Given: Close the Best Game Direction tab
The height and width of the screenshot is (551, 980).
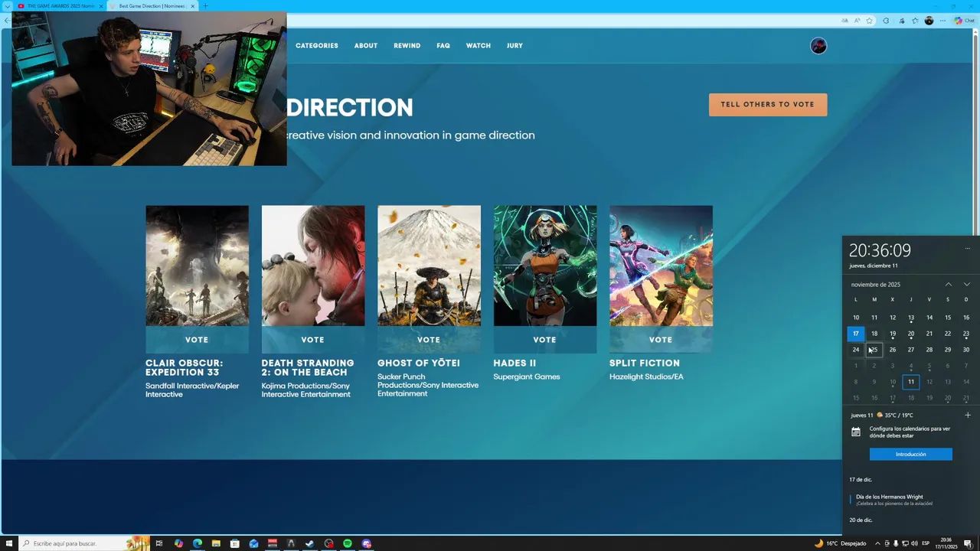Looking at the screenshot, I should (192, 6).
